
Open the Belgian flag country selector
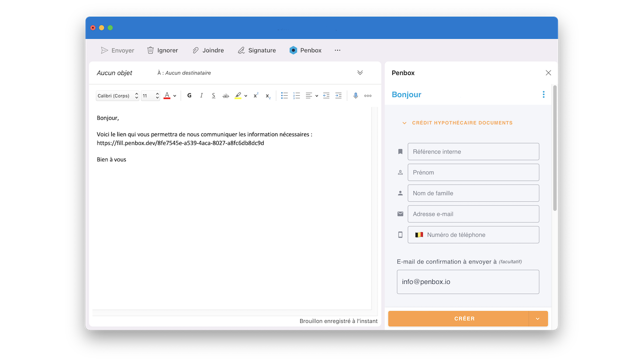point(419,235)
